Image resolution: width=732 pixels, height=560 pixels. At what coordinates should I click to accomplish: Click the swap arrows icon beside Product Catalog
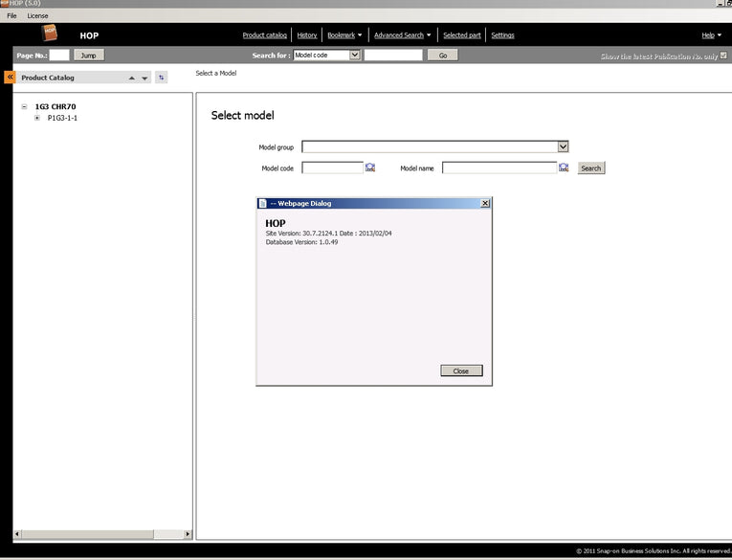coord(161,78)
